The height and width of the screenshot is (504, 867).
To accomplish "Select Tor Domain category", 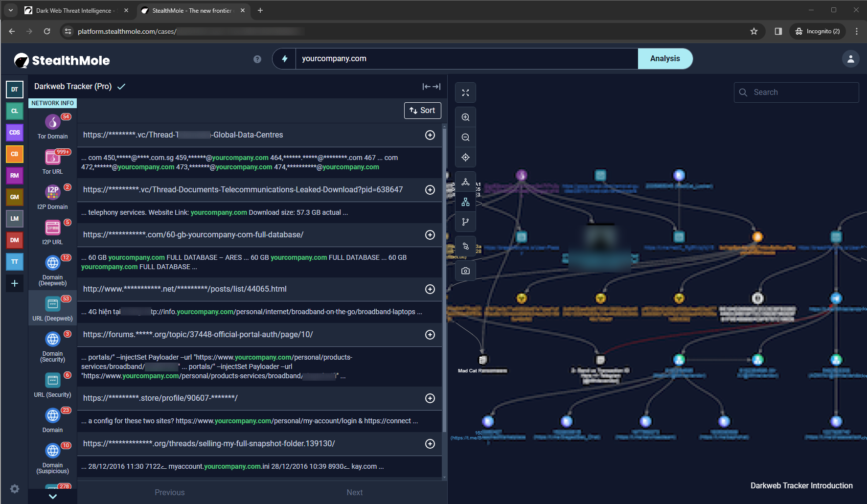I will tap(53, 126).
